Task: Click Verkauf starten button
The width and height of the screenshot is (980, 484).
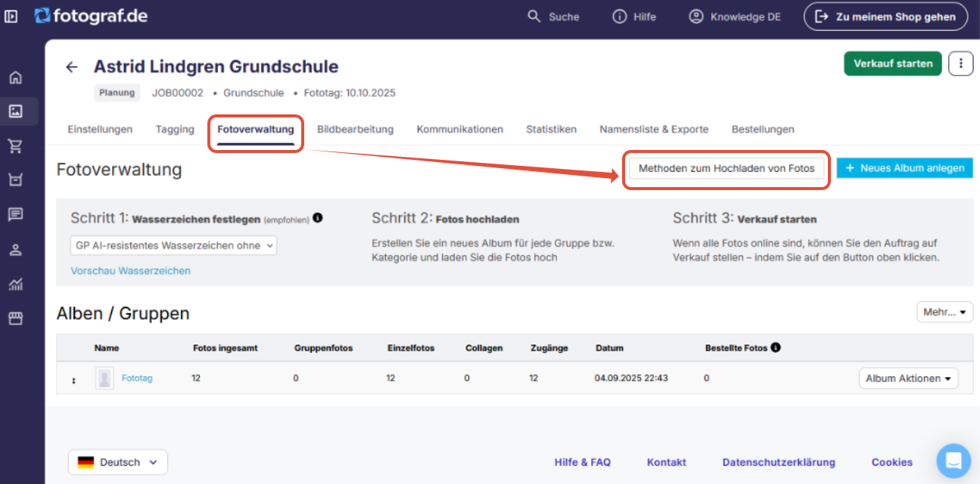Action: [893, 64]
